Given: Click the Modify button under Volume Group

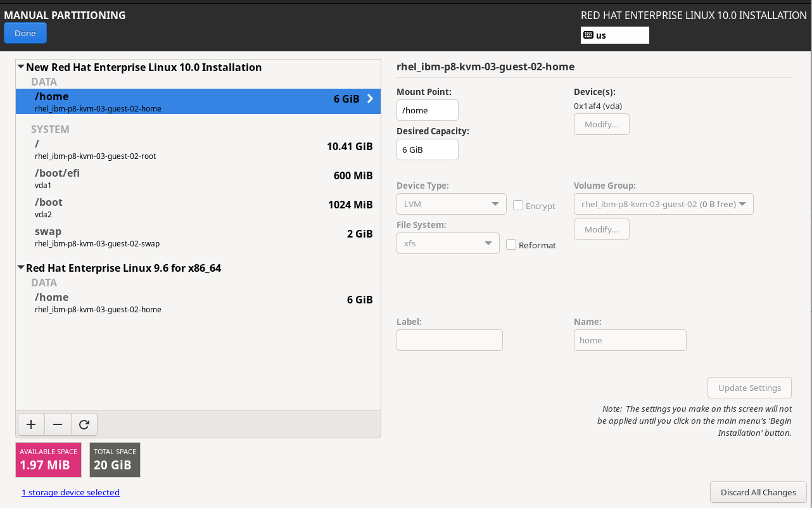Looking at the screenshot, I should point(602,229).
